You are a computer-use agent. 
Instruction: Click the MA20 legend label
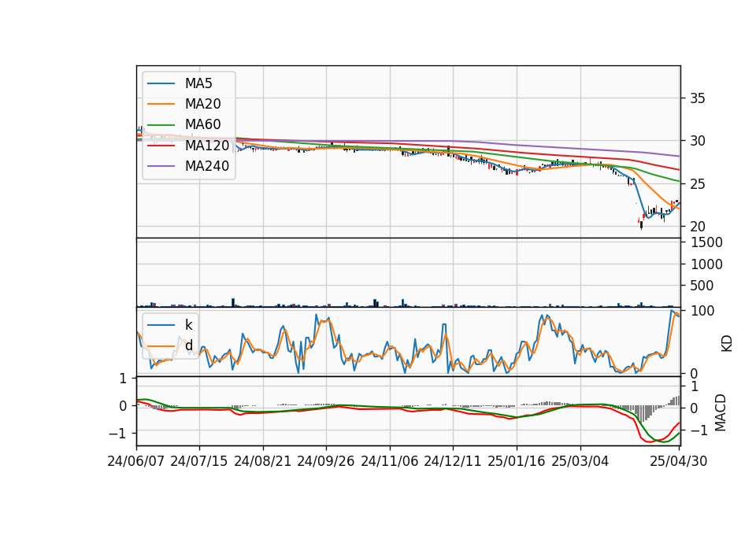pos(202,104)
